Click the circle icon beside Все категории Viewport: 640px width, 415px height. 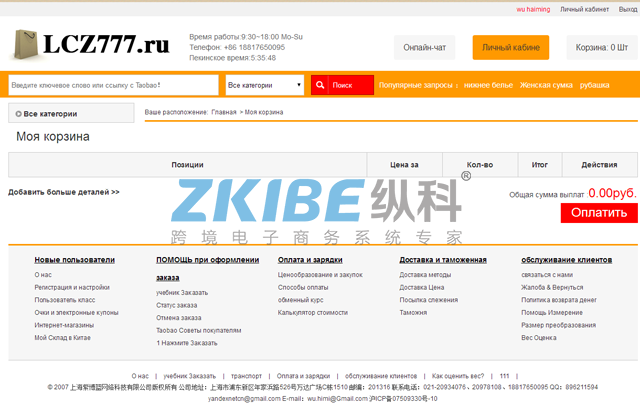pos(18,114)
